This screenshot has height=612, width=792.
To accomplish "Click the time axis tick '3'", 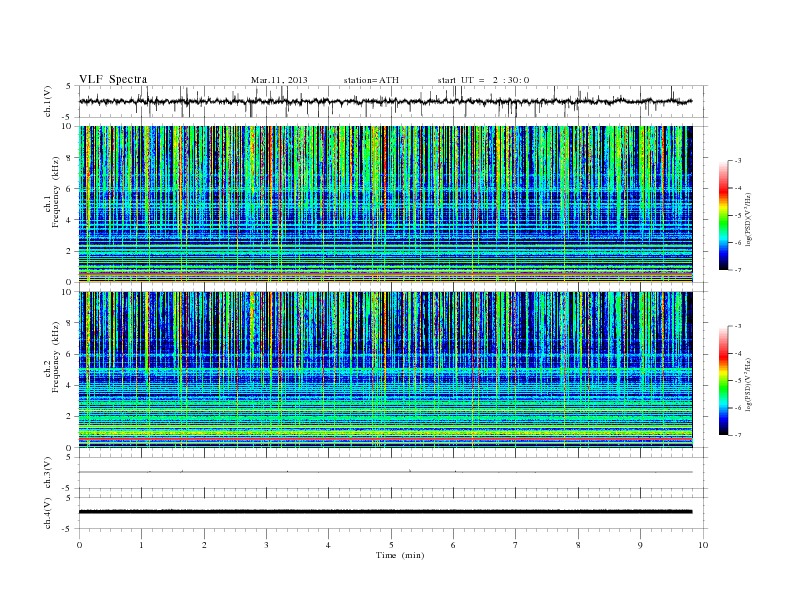I will pyautogui.click(x=266, y=545).
